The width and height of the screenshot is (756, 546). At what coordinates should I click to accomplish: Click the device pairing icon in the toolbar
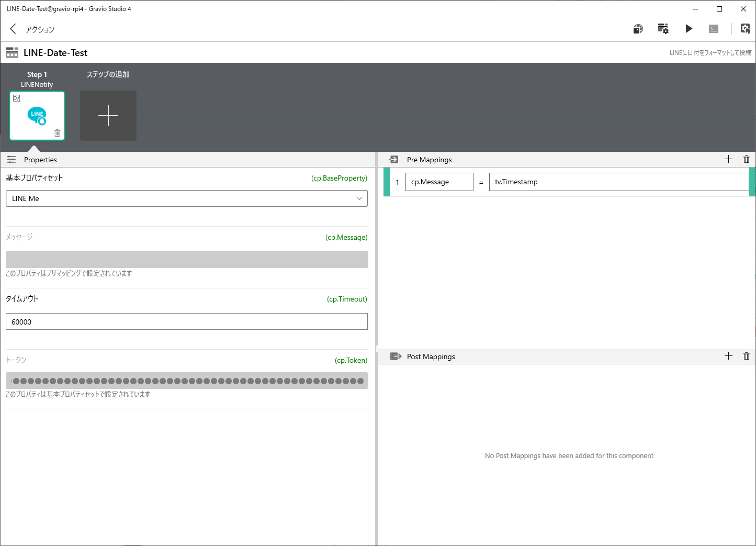pyautogui.click(x=638, y=29)
